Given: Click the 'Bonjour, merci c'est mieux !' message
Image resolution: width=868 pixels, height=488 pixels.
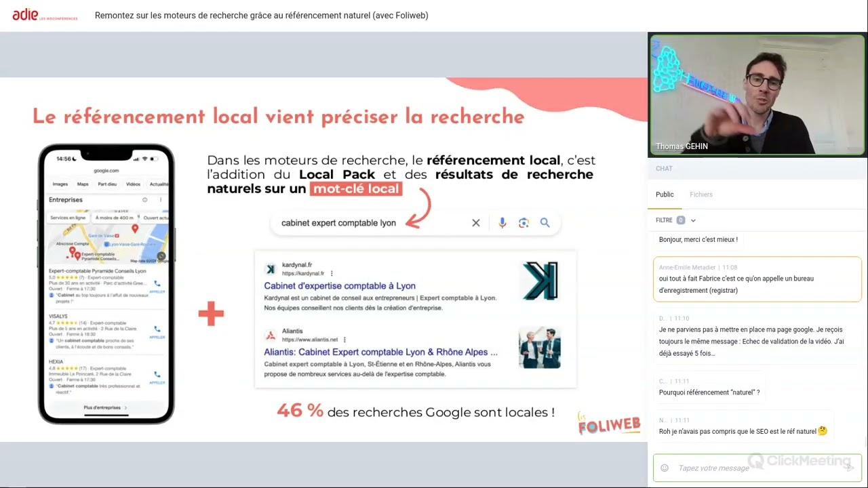Looking at the screenshot, I should tap(698, 239).
